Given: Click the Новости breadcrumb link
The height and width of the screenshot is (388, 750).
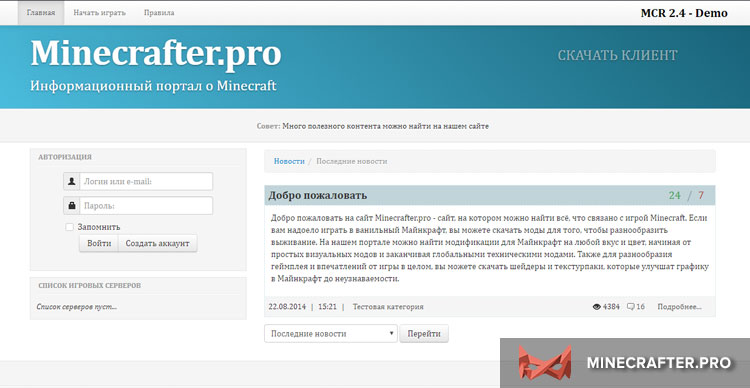Looking at the screenshot, I should 289,161.
